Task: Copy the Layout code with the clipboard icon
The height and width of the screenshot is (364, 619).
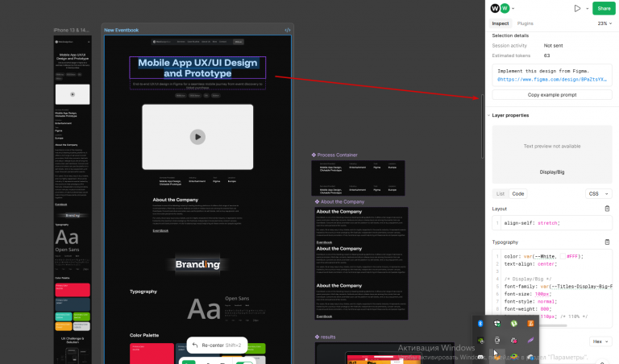Action: click(x=607, y=209)
